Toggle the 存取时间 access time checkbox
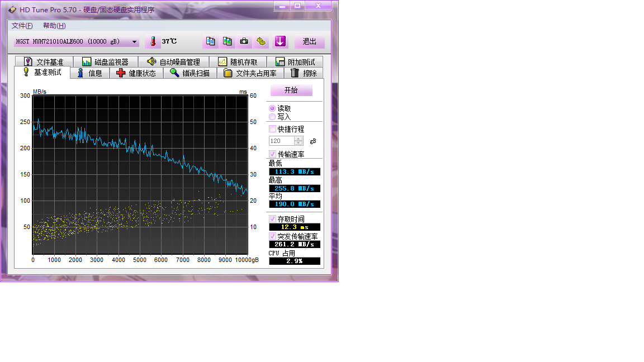The height and width of the screenshot is (362, 644). [x=273, y=219]
